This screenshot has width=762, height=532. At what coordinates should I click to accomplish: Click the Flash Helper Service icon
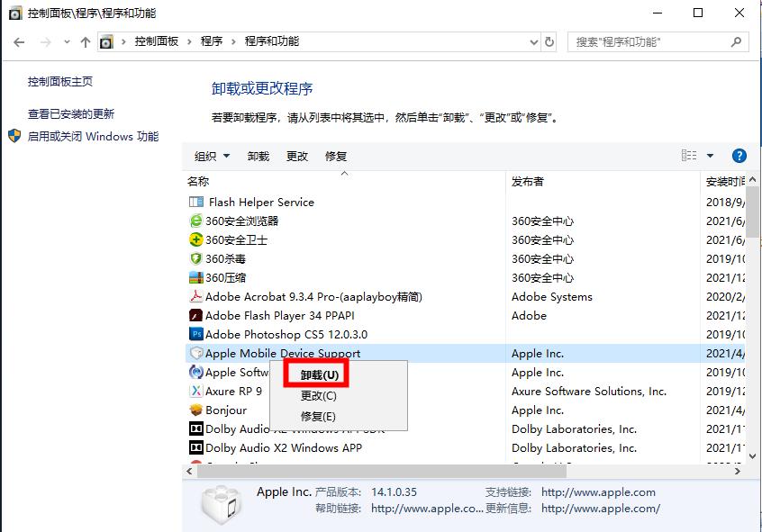[x=196, y=202]
